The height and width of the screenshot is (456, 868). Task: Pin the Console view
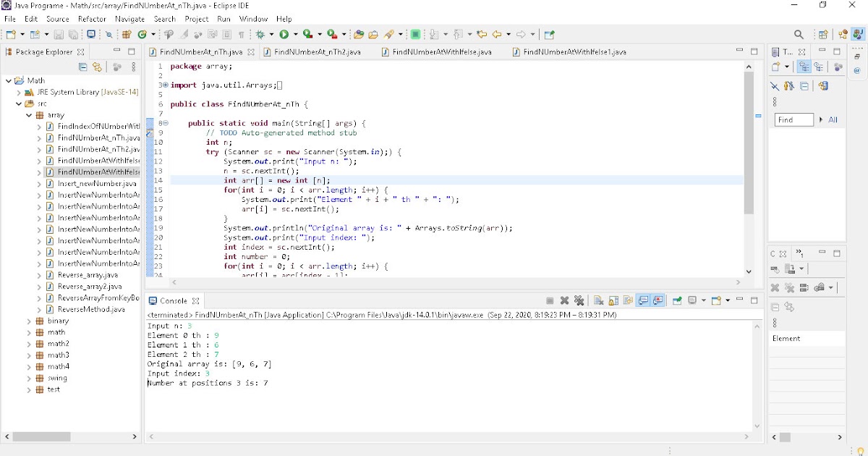[676, 300]
